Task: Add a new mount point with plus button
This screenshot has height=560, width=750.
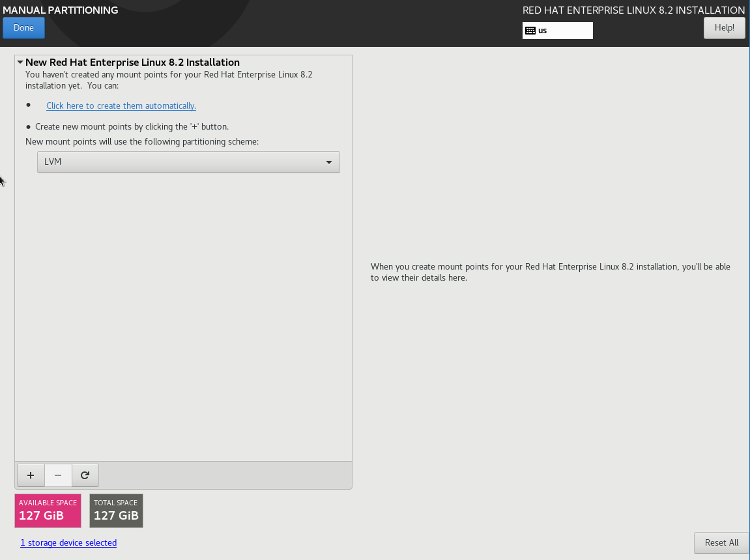Action: pyautogui.click(x=31, y=475)
